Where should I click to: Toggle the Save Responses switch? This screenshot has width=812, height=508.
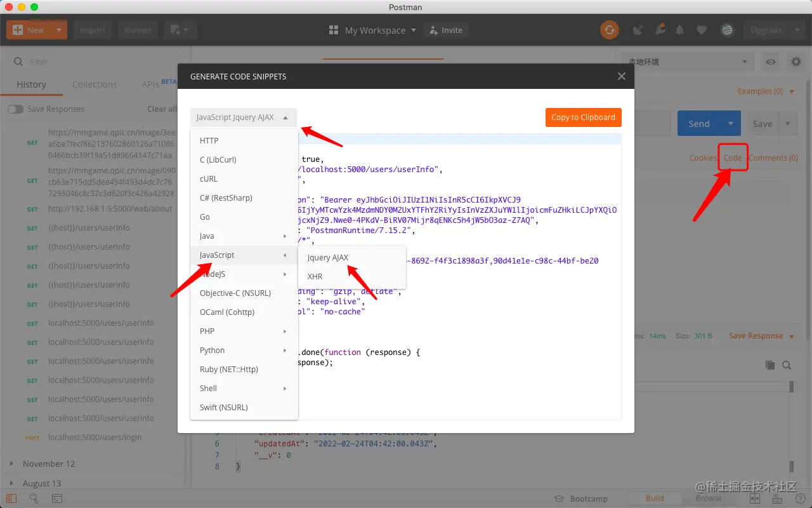click(x=15, y=109)
